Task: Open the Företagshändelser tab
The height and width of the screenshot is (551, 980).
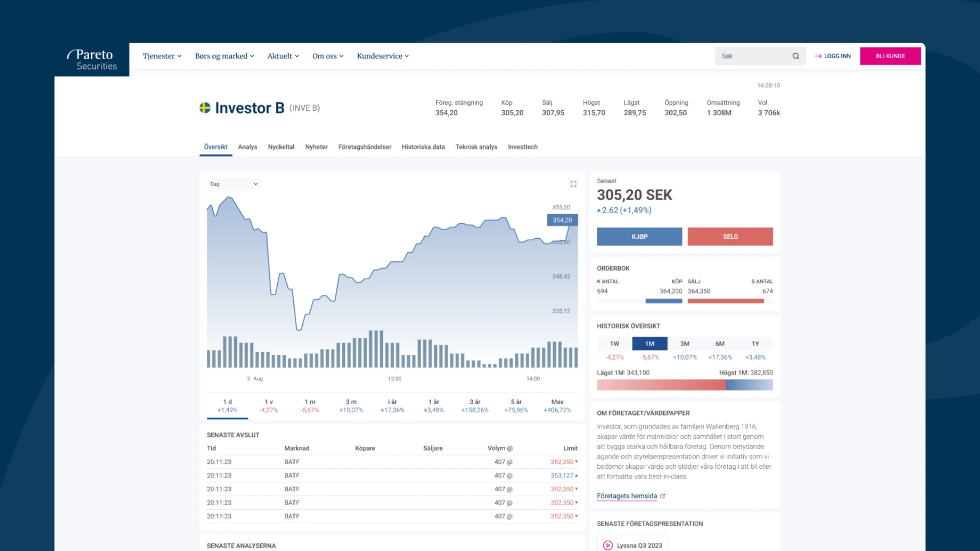Action: (365, 147)
